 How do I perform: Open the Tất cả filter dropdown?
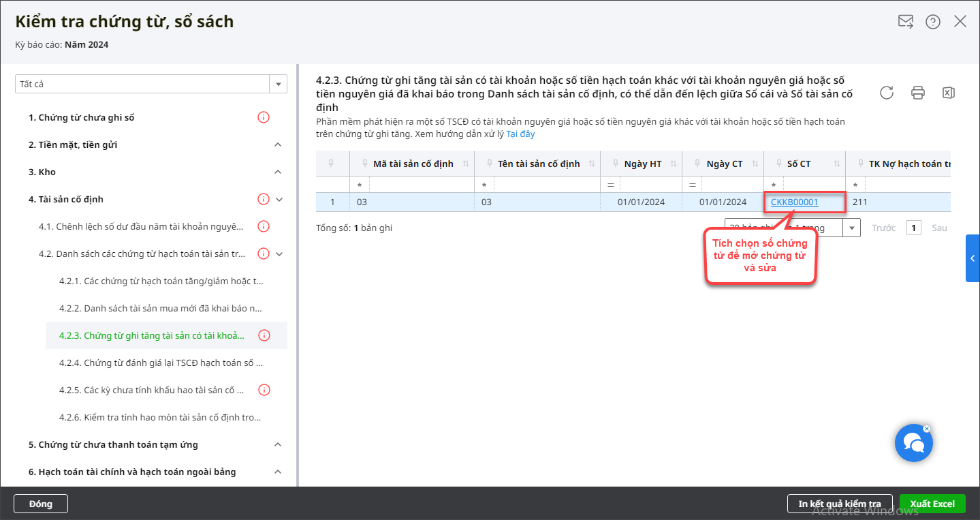click(x=279, y=84)
